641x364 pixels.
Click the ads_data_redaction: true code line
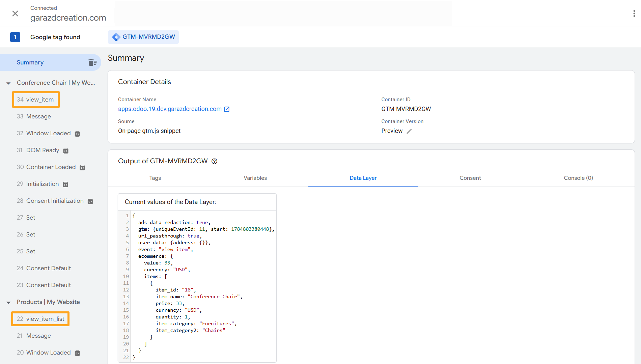pos(174,222)
